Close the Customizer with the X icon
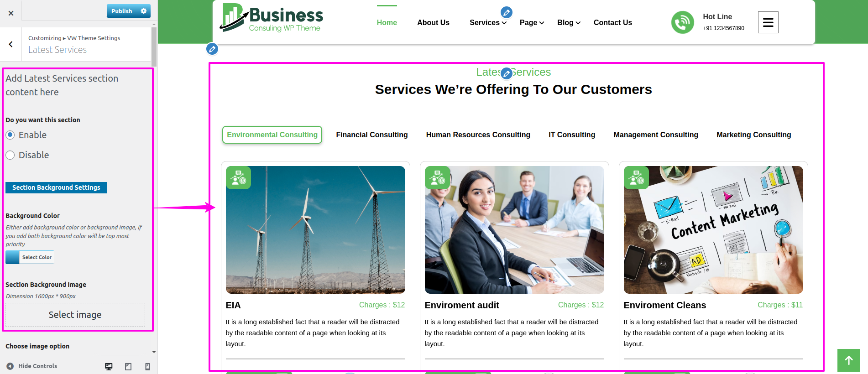 11,13
